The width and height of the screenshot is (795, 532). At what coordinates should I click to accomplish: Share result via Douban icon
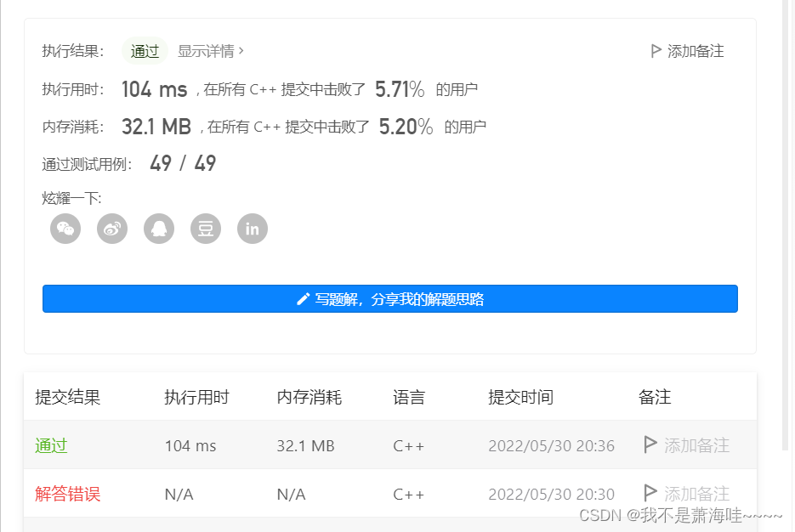click(x=206, y=229)
